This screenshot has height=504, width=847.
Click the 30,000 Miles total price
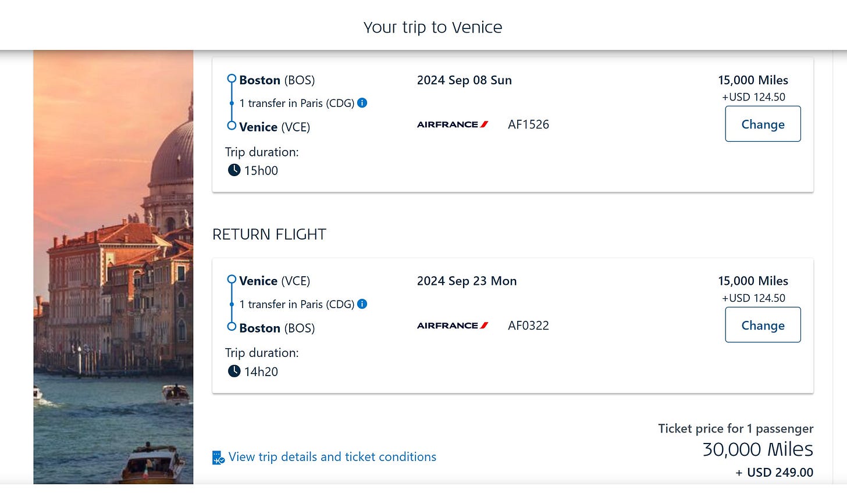(x=757, y=449)
